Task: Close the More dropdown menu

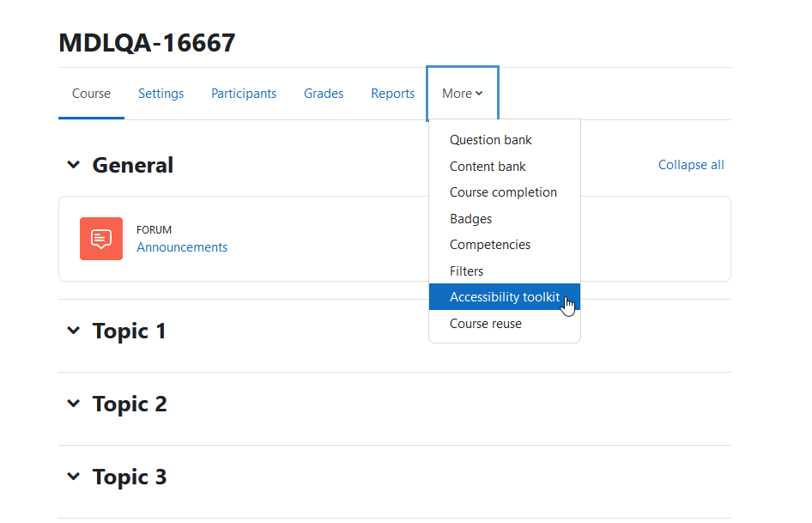Action: coord(463,94)
